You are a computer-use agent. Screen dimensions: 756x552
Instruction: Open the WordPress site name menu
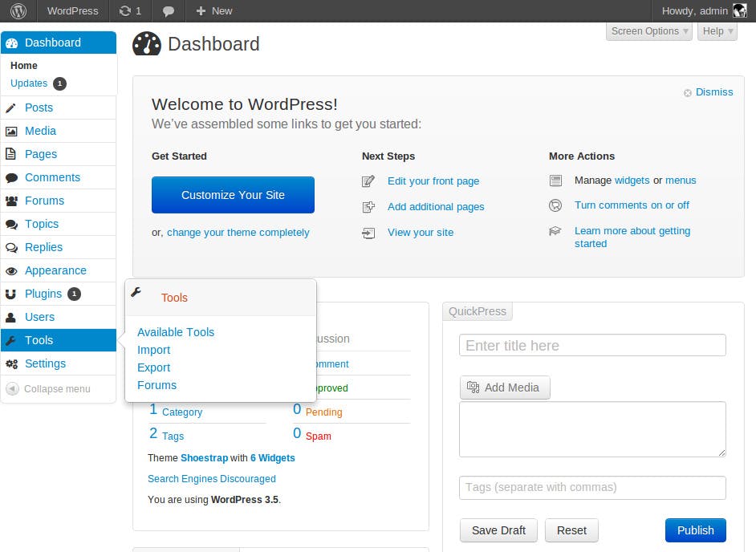point(73,10)
